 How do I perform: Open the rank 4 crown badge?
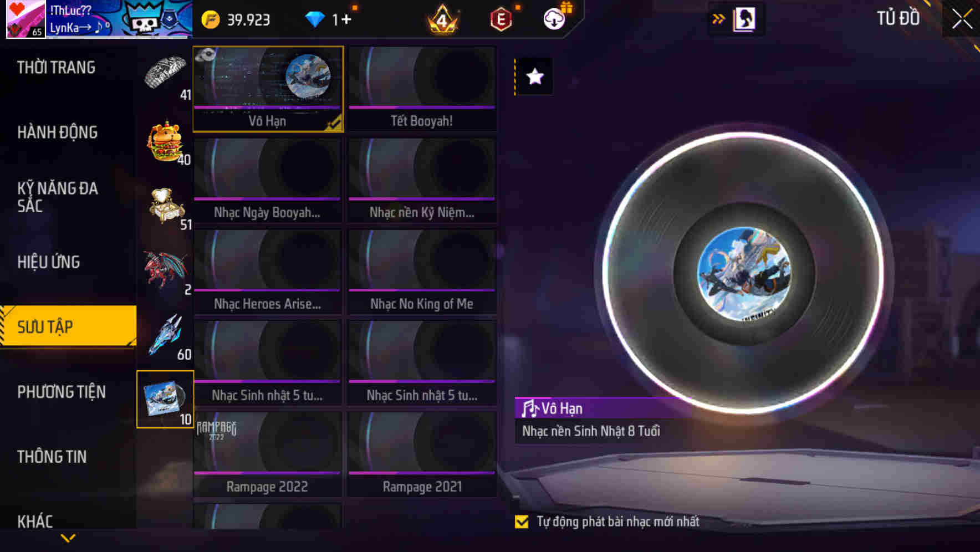[x=442, y=20]
